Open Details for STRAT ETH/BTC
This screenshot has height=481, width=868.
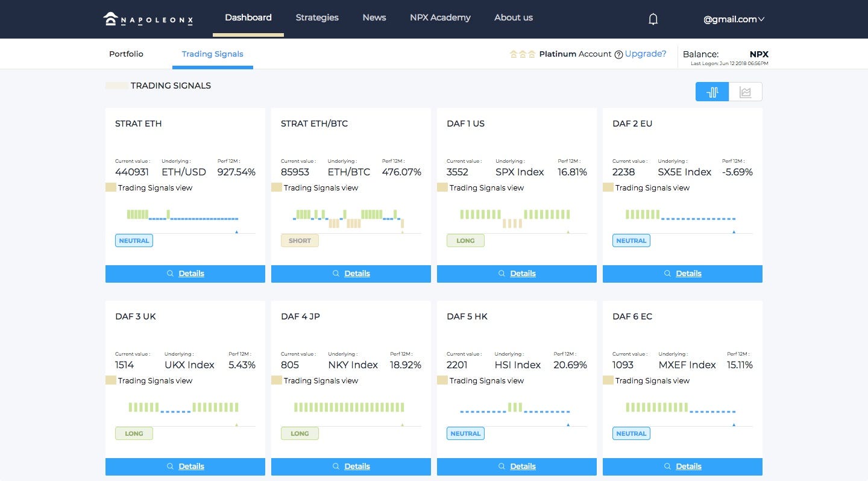tap(351, 274)
